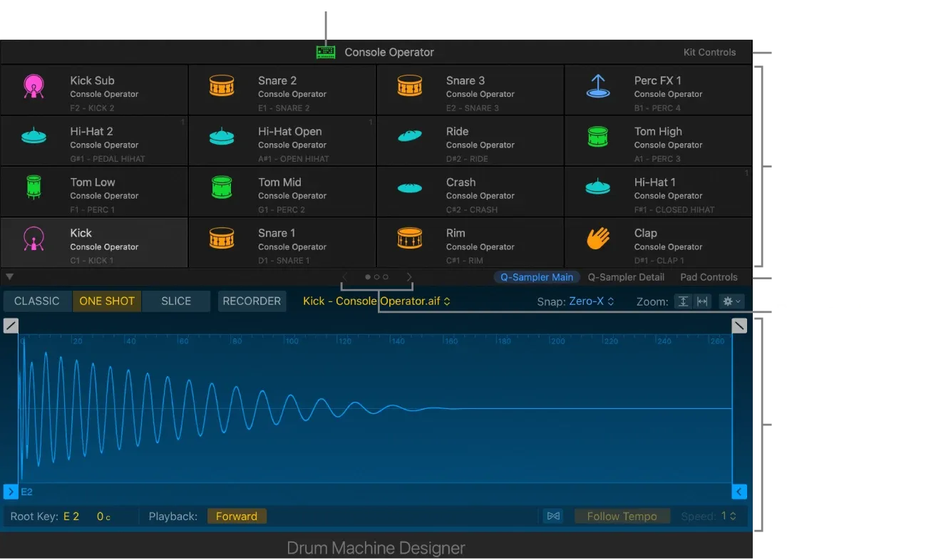This screenshot has width=931, height=560.
Task: Click the D#1 - CLAP 1 note label
Action: click(659, 261)
